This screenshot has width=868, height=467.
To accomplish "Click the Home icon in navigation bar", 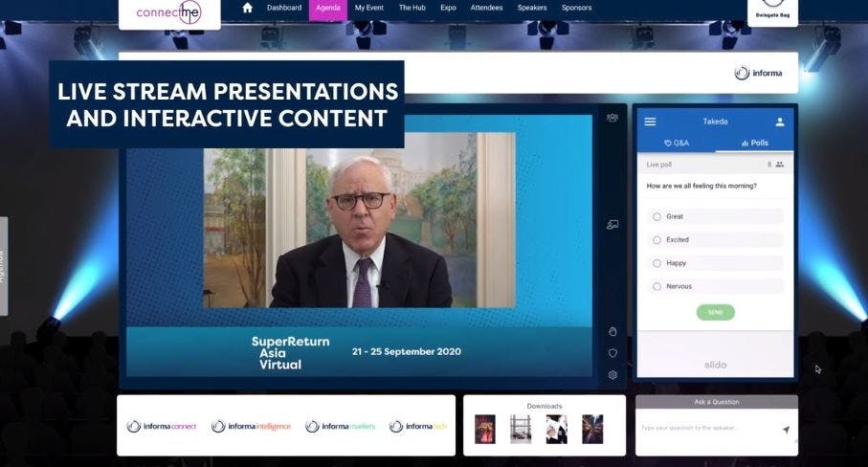I will coord(248,8).
